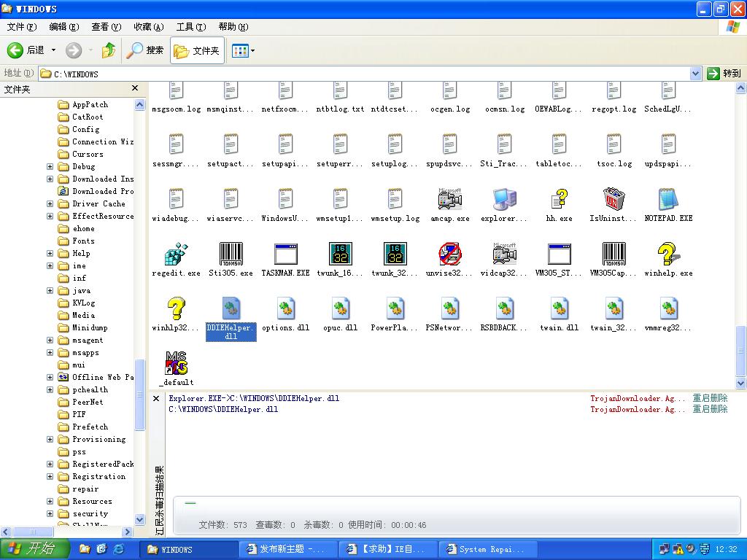Select the winhelp.exe help icon
Viewport: 747px width, 560px height.
click(x=668, y=254)
